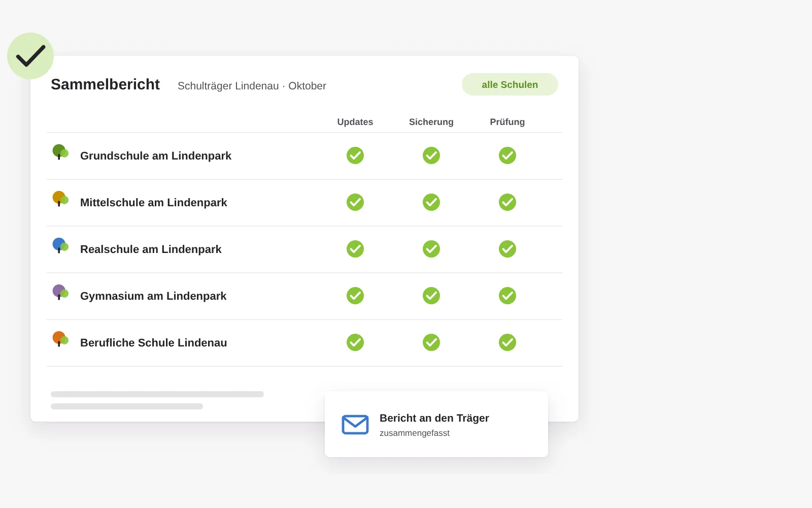Viewport: 812px width, 508px height.
Task: Select the Berufliche Schule Lindenau row name
Action: pos(154,343)
